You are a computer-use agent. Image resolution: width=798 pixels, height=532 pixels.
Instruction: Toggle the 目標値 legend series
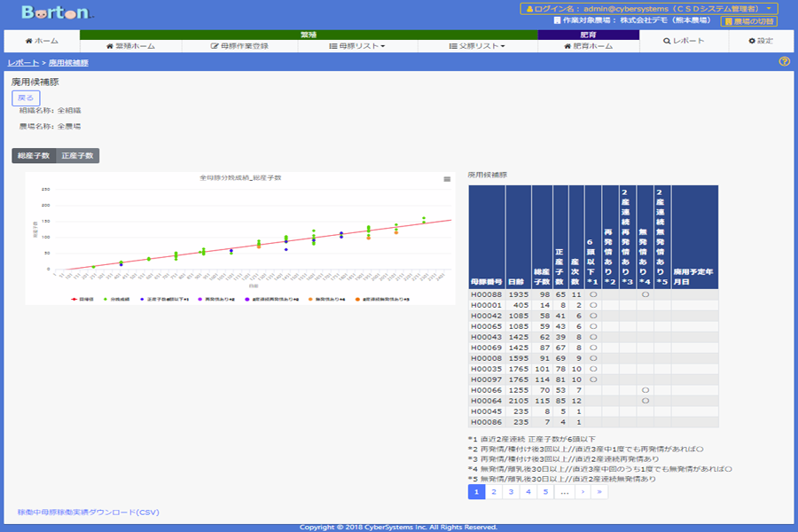tap(82, 300)
